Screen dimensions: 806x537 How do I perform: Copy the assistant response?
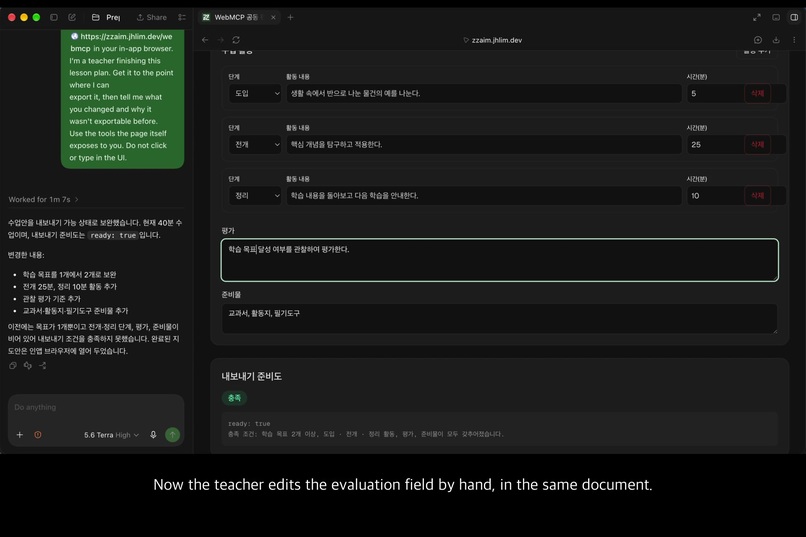[13, 366]
